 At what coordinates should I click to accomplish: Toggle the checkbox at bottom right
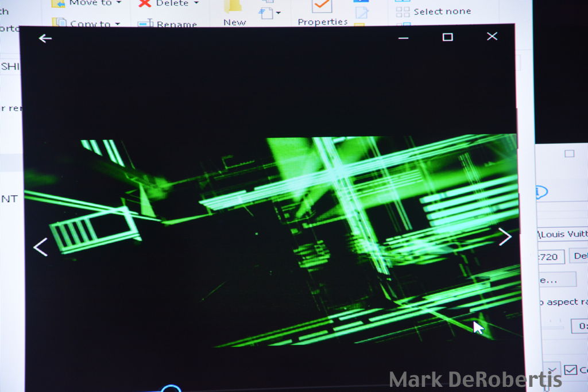[570, 370]
